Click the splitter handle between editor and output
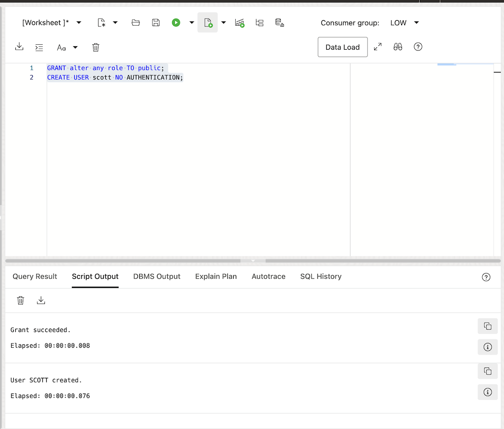This screenshot has width=504, height=429. (x=253, y=261)
